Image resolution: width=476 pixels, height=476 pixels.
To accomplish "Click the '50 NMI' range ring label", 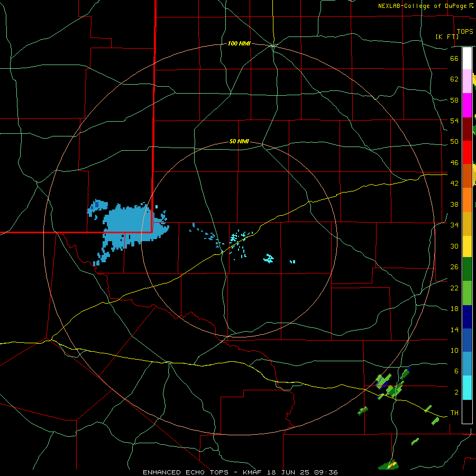I will [239, 141].
